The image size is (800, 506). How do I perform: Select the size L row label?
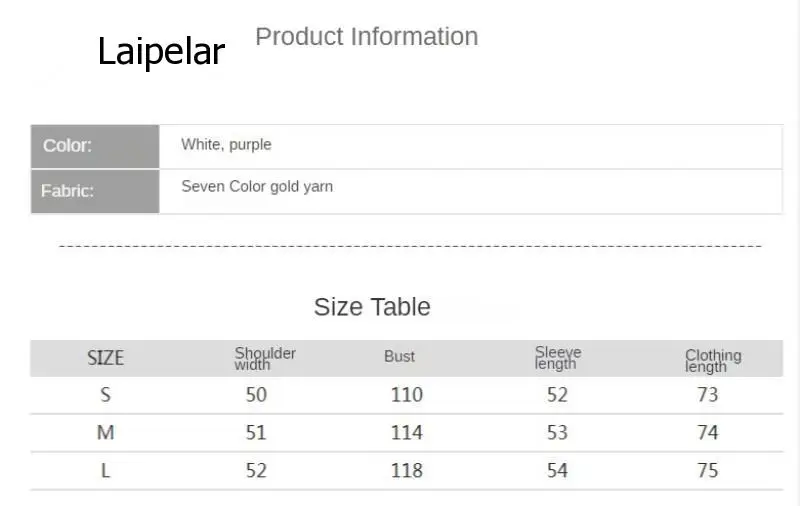pyautogui.click(x=105, y=470)
